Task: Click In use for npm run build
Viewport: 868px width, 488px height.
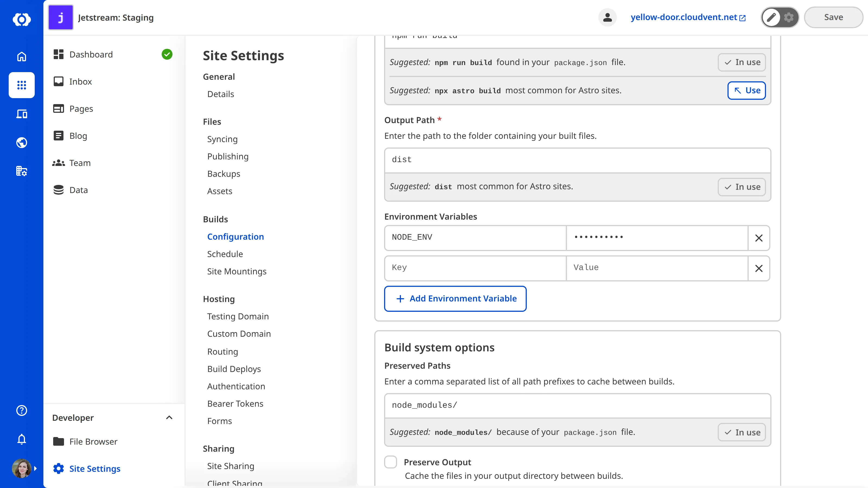Action: (x=742, y=62)
